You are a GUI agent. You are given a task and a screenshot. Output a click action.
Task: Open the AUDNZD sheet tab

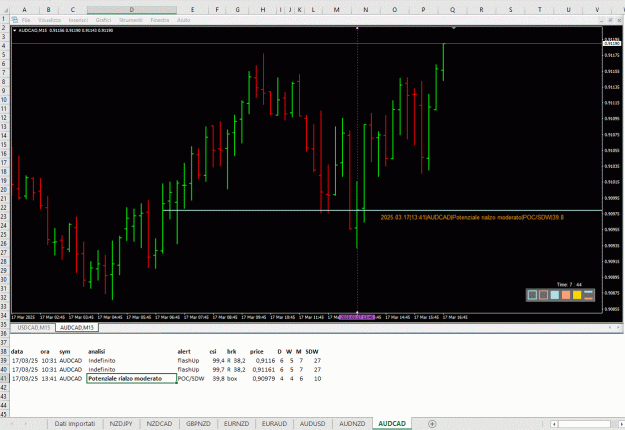pyautogui.click(x=352, y=424)
